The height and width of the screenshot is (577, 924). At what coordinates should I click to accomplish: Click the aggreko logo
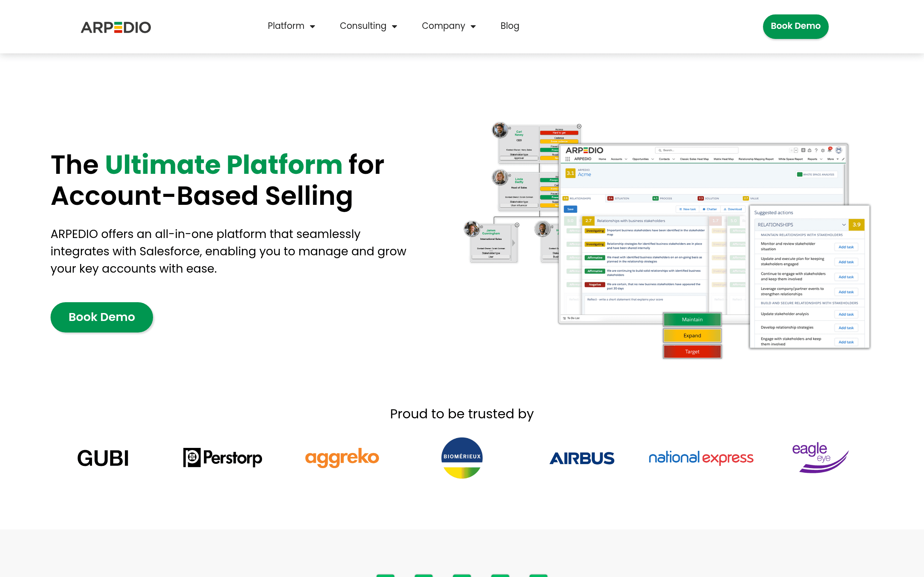pos(342,458)
